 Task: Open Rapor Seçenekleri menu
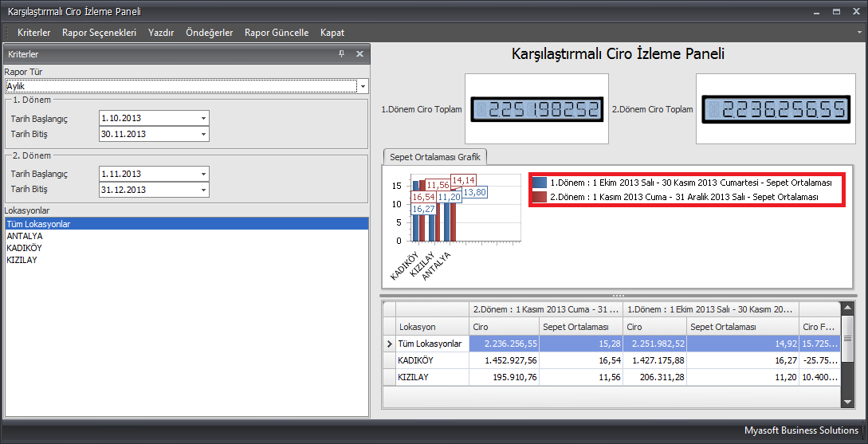(x=99, y=33)
